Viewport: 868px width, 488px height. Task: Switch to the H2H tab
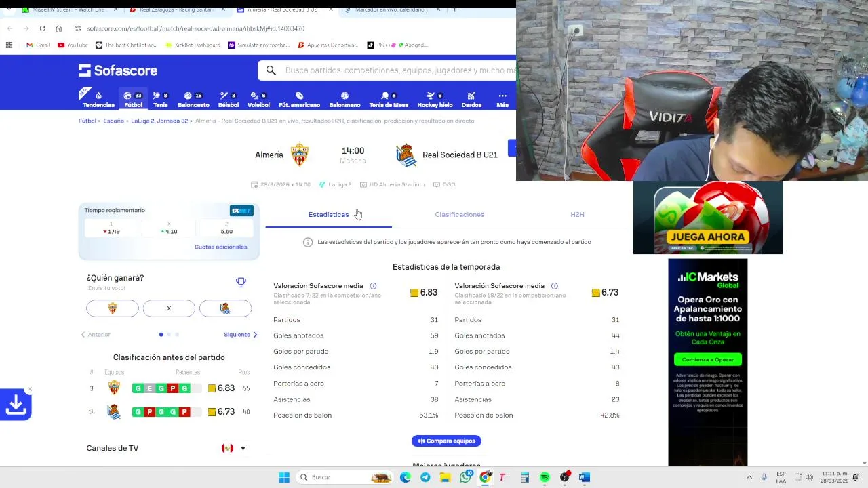pyautogui.click(x=577, y=214)
